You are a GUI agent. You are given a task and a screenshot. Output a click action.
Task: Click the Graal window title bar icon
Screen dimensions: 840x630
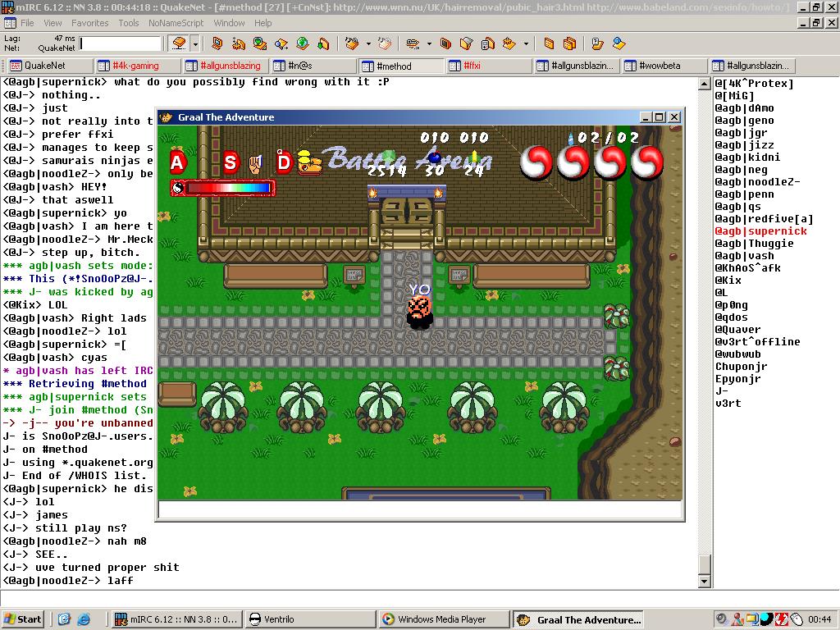click(166, 116)
